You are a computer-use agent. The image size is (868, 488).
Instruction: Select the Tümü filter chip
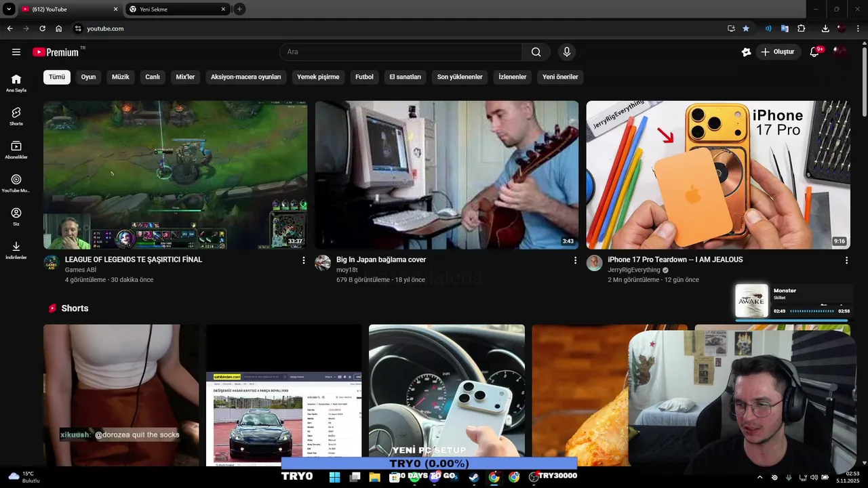pos(57,77)
